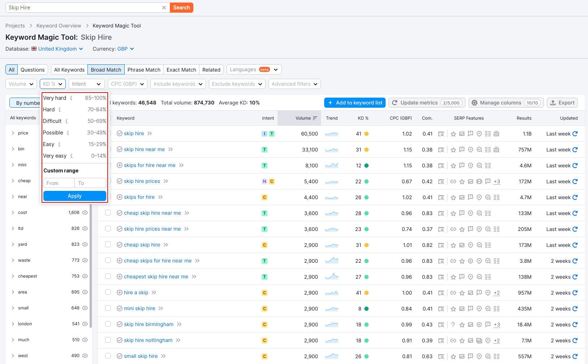Select checkbox for cheap skips for hire near me
Image resolution: width=588 pixels, height=364 pixels.
(x=108, y=260)
